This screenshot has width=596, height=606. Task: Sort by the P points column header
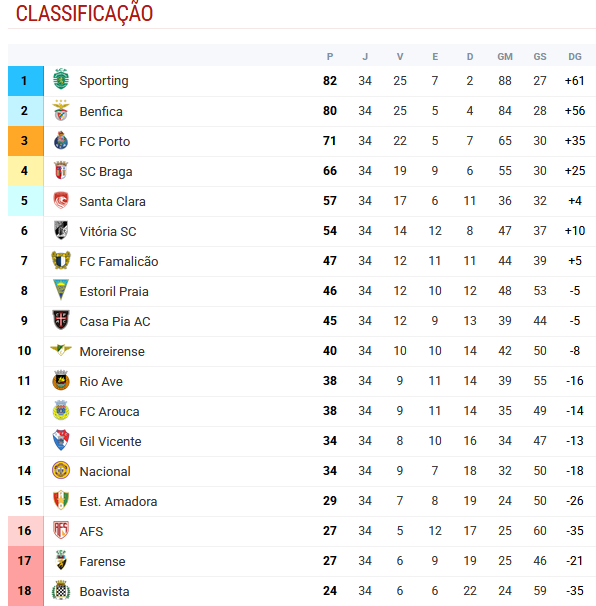tap(330, 57)
